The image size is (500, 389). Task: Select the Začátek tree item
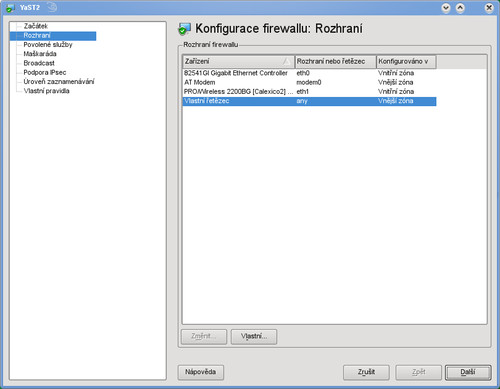pyautogui.click(x=36, y=26)
